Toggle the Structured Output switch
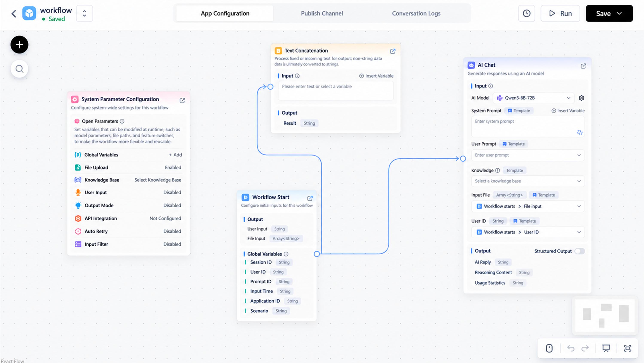 580,251
